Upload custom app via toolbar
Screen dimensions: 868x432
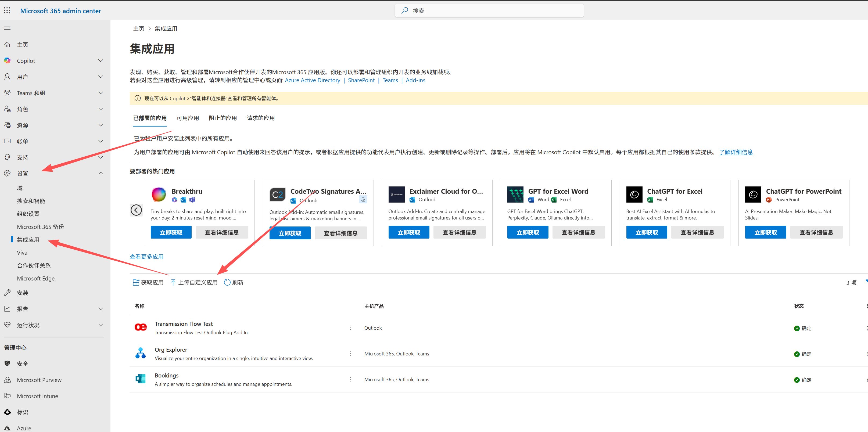coord(194,282)
